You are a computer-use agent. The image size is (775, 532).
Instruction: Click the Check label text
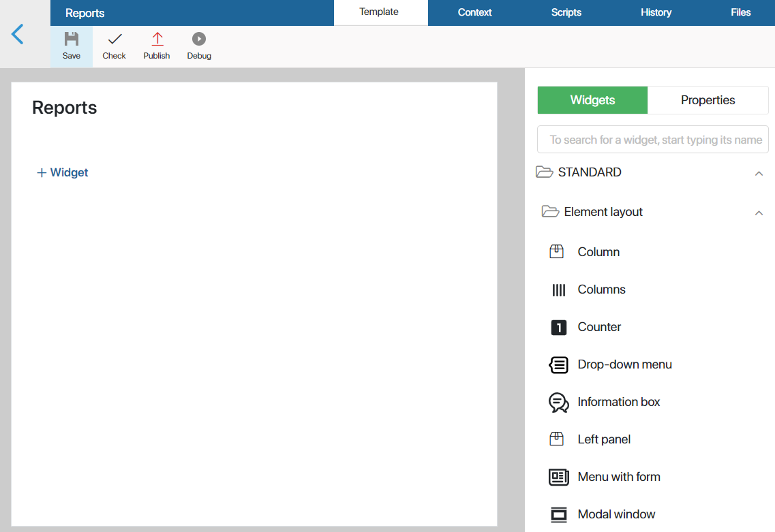click(x=115, y=56)
